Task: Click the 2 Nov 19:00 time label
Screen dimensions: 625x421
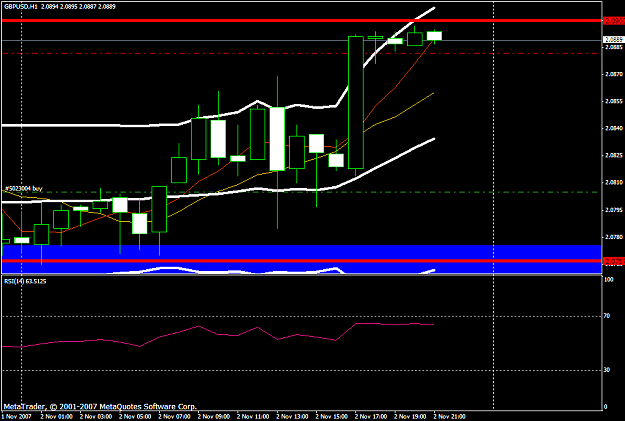Action: (411, 417)
